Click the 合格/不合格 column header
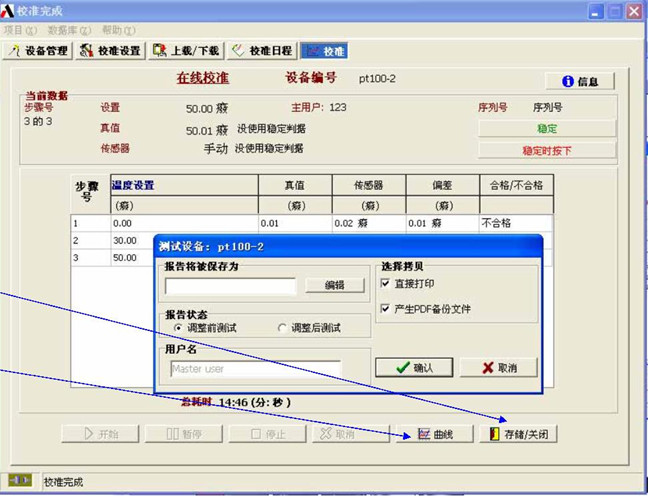 (517, 185)
